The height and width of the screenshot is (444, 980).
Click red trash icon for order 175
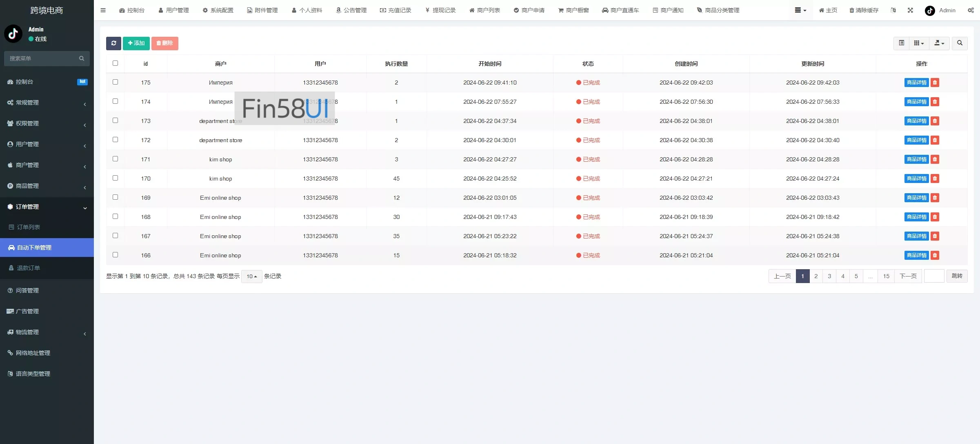pos(935,83)
